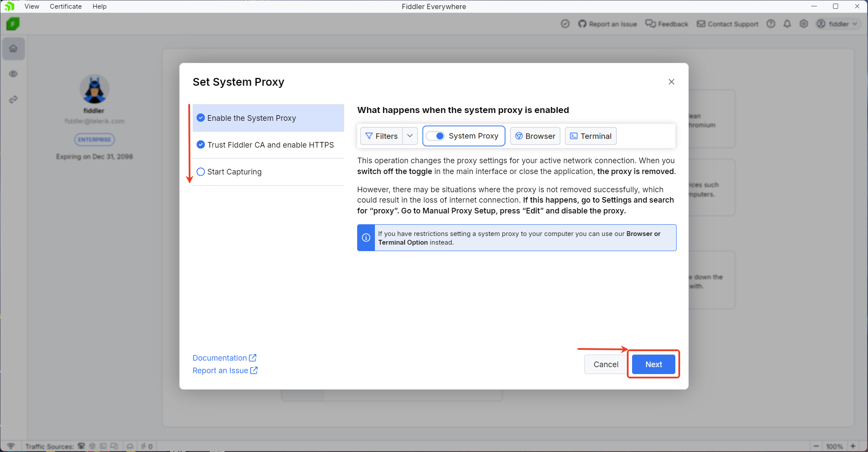Click the help question mark icon

coord(771,24)
